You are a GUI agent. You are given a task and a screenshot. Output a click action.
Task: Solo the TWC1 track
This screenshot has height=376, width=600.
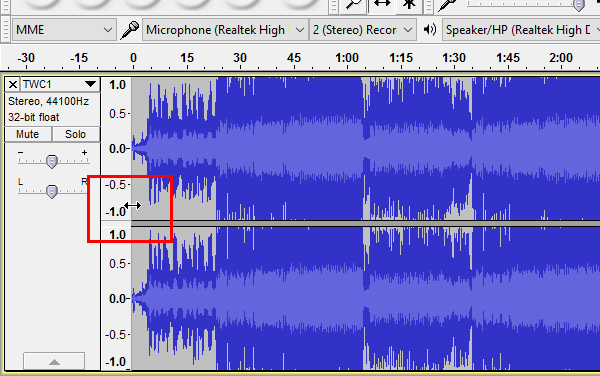coord(75,134)
